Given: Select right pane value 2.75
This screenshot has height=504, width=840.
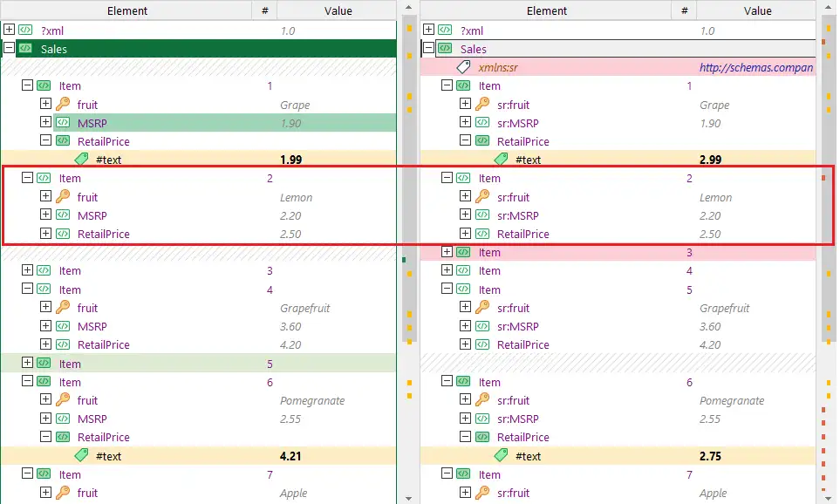Looking at the screenshot, I should (710, 456).
